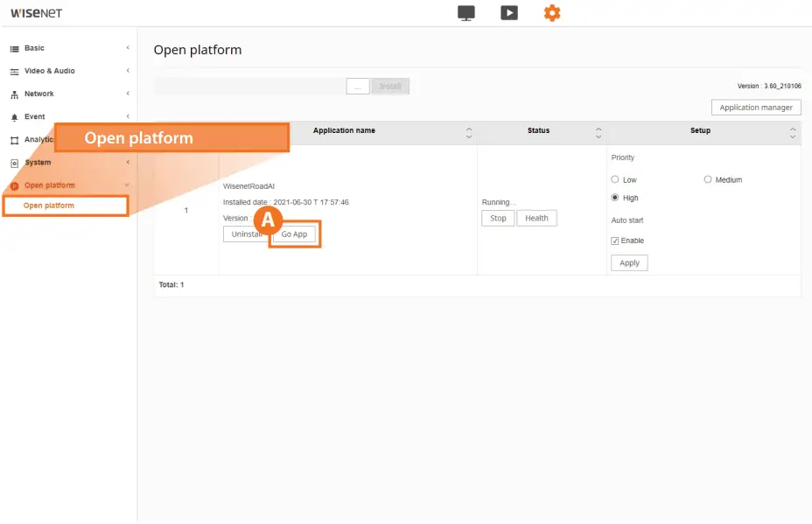Sort by Application name column arrows
Viewport: 812px width, 524px height.
(469, 133)
